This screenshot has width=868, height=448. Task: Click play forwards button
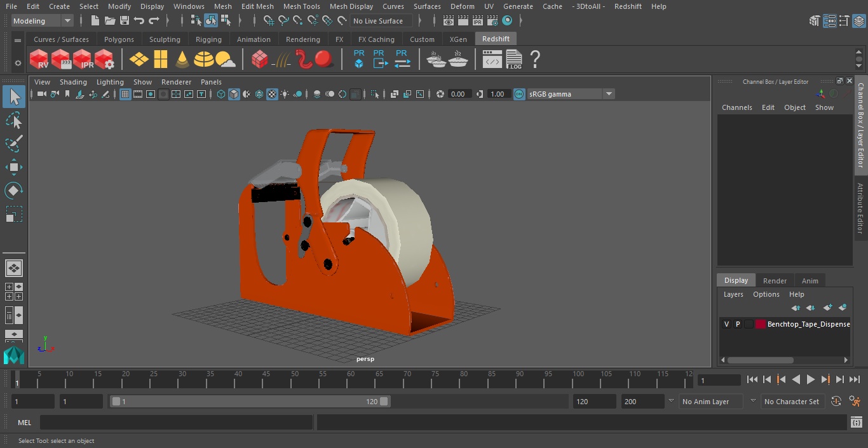click(811, 379)
